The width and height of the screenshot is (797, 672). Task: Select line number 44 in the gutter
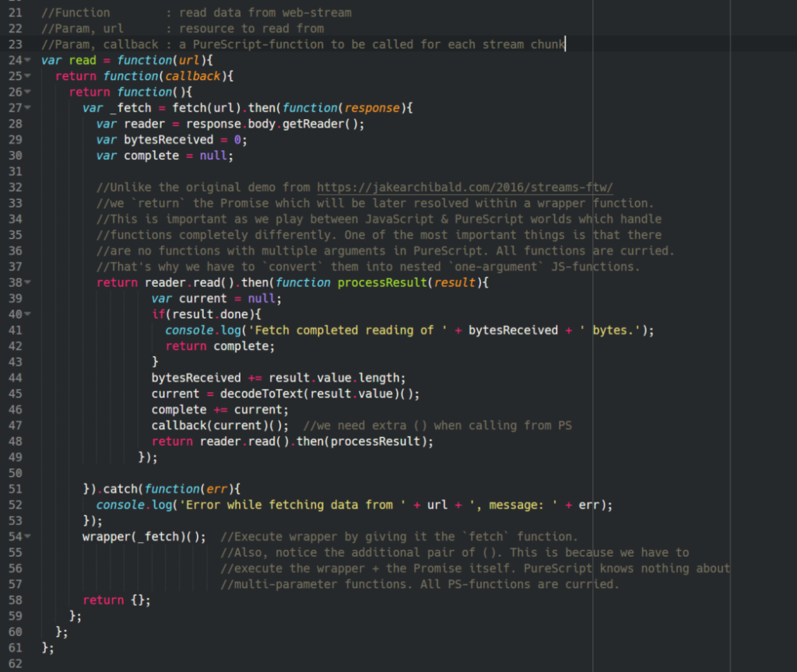pos(16,377)
